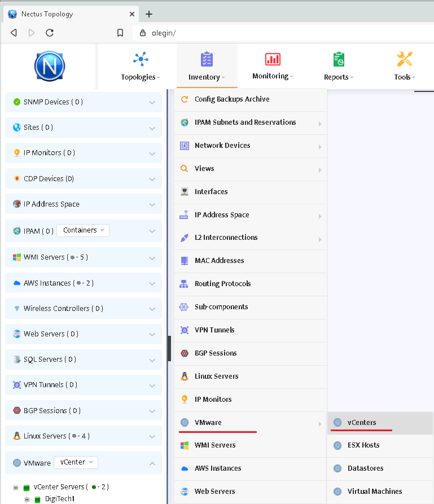Image resolution: width=434 pixels, height=504 pixels.
Task: Close the Nectus Topology tab
Action: tap(132, 14)
